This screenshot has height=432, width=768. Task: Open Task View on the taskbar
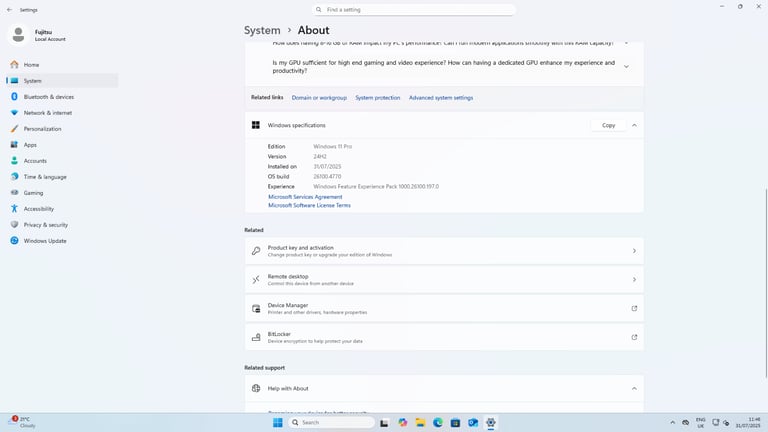point(384,423)
